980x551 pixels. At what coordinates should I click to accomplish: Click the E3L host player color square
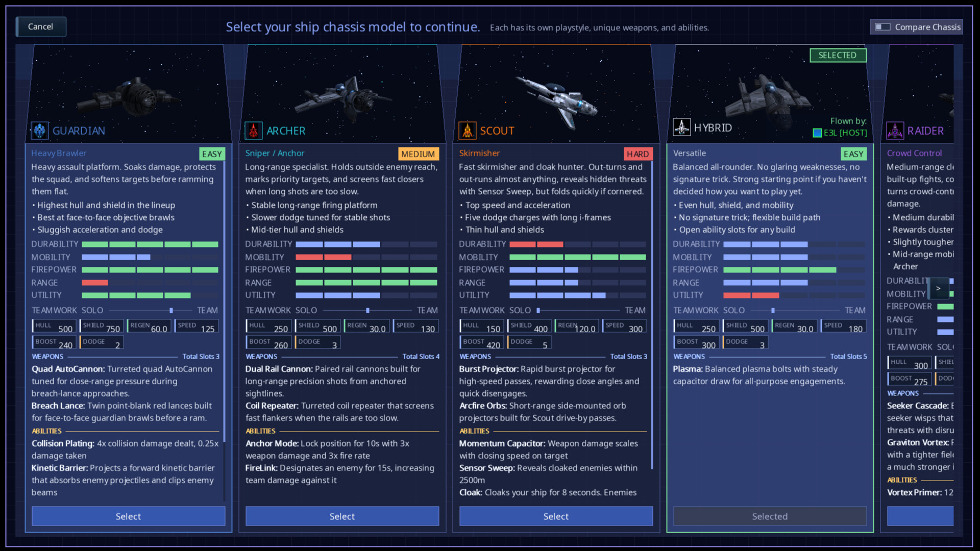(x=817, y=133)
